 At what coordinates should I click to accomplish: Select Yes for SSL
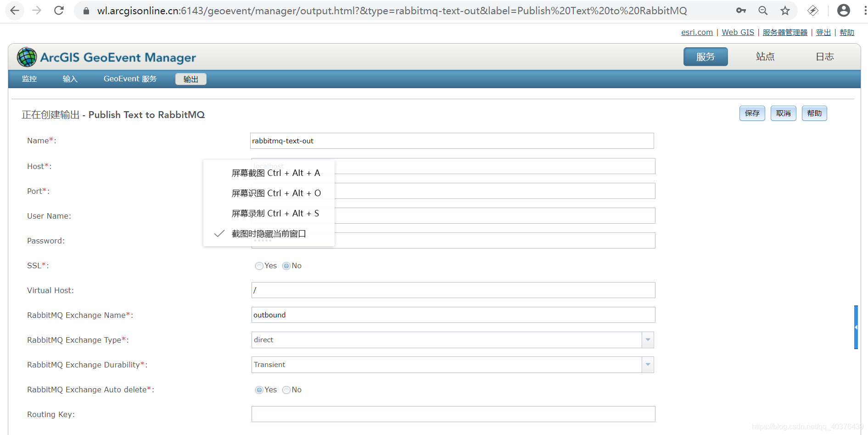259,266
